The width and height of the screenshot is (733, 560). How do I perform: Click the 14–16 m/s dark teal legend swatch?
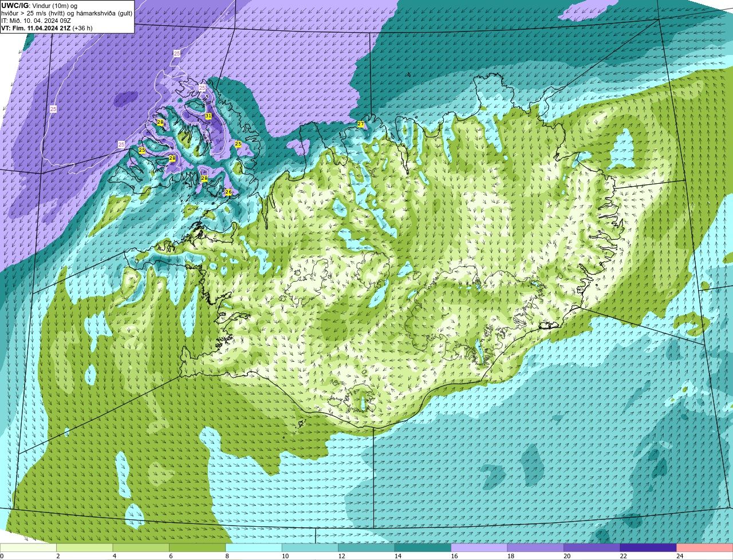tap(423, 547)
